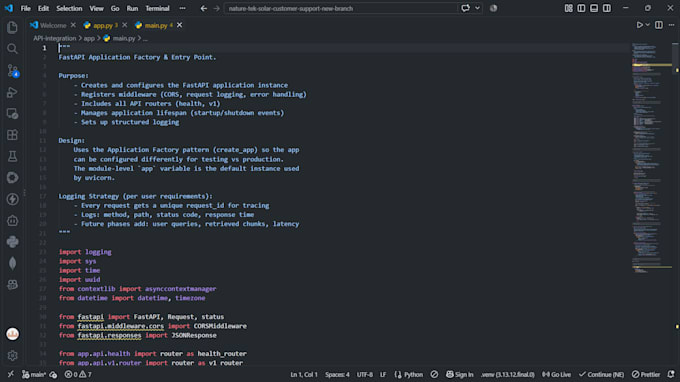Click the Copilot chat icon in title bar
The height and width of the screenshot is (382, 680).
465,8
